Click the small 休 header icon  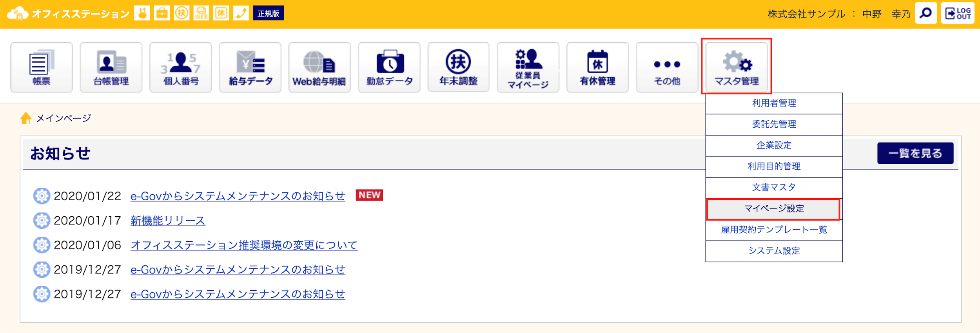coord(221,13)
